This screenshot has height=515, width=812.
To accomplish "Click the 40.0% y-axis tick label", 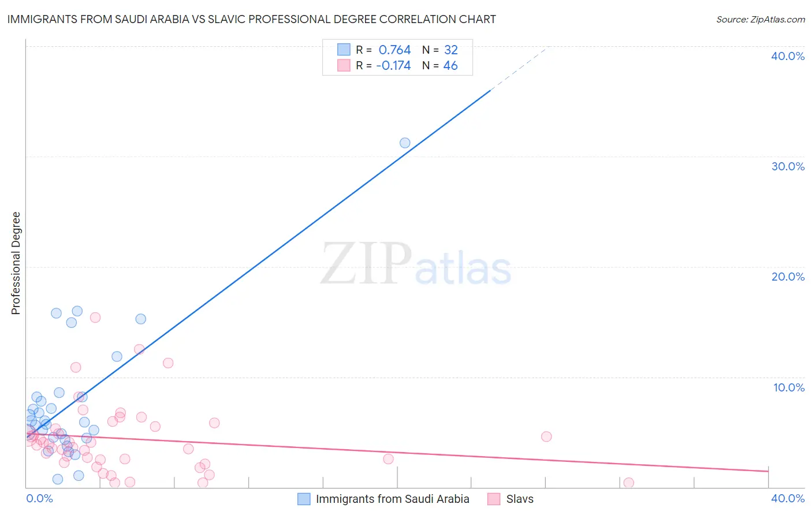I will (x=788, y=56).
